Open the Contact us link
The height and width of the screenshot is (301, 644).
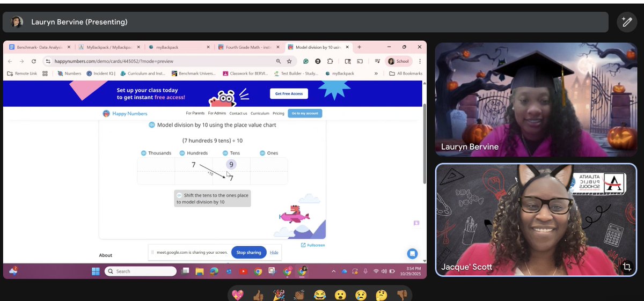tap(238, 114)
